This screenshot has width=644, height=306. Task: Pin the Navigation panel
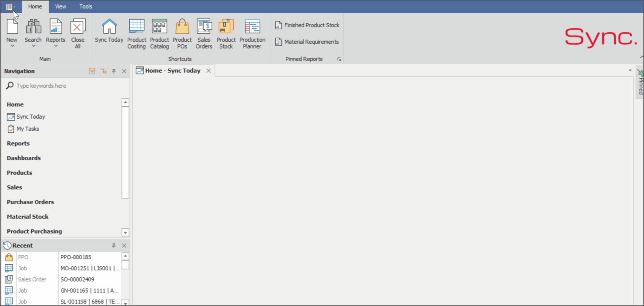114,71
